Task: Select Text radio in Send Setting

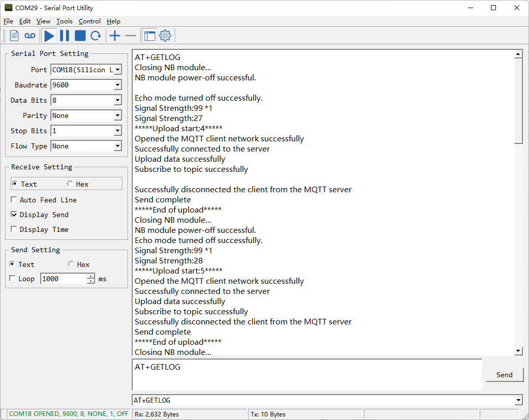Action: point(12,264)
